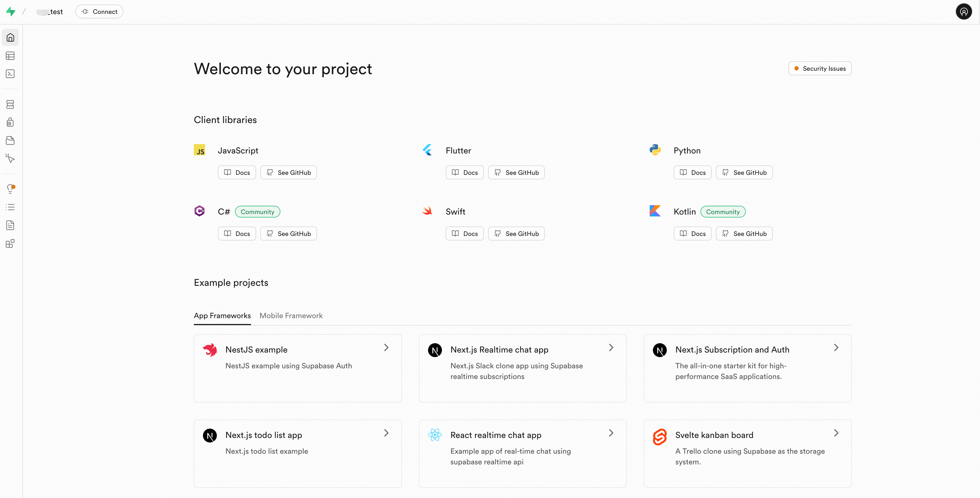Open Storage via the folder icon
Image resolution: width=980 pixels, height=498 pixels.
pyautogui.click(x=10, y=140)
